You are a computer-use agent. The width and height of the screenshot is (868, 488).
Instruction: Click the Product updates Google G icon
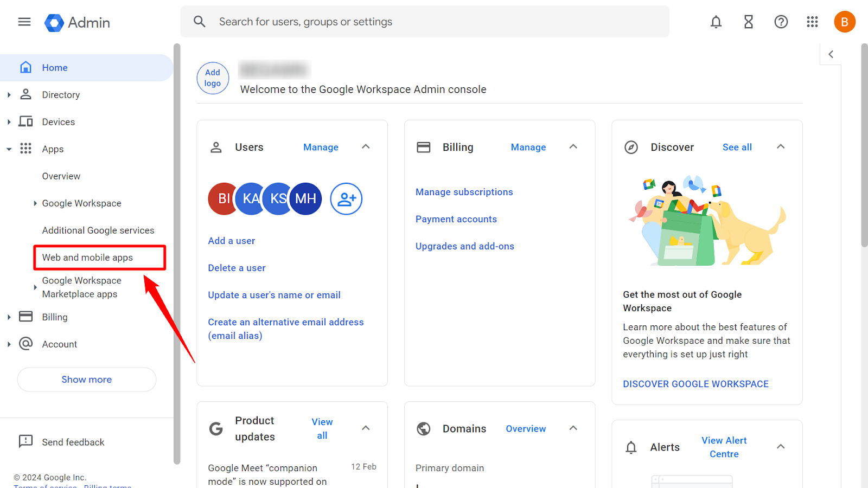point(216,429)
